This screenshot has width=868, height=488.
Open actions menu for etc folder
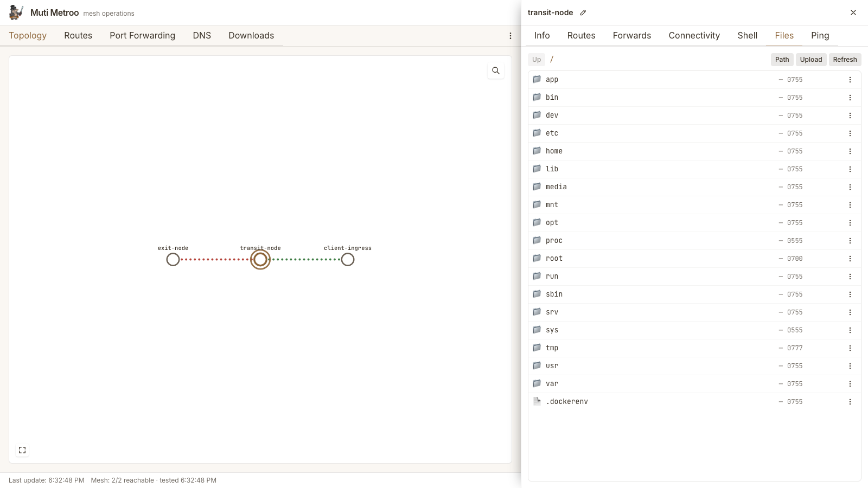[x=850, y=133]
